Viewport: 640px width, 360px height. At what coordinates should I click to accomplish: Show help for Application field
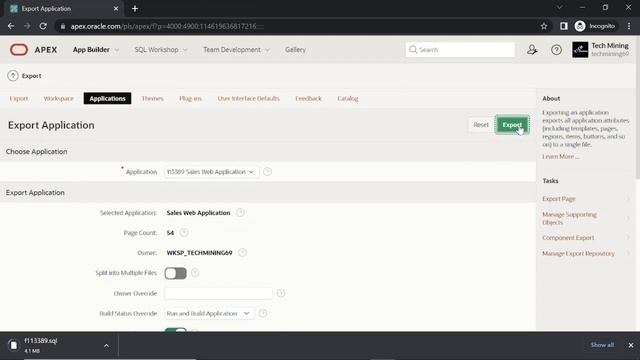coord(267,172)
